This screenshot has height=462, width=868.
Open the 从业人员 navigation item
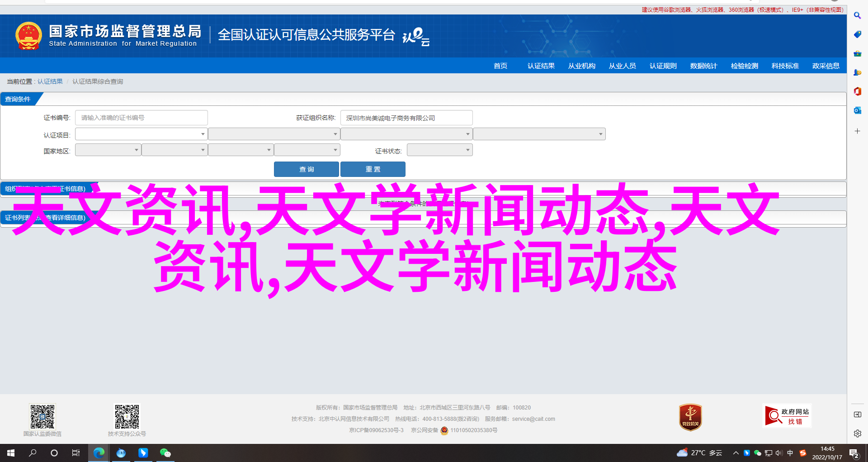pos(623,66)
